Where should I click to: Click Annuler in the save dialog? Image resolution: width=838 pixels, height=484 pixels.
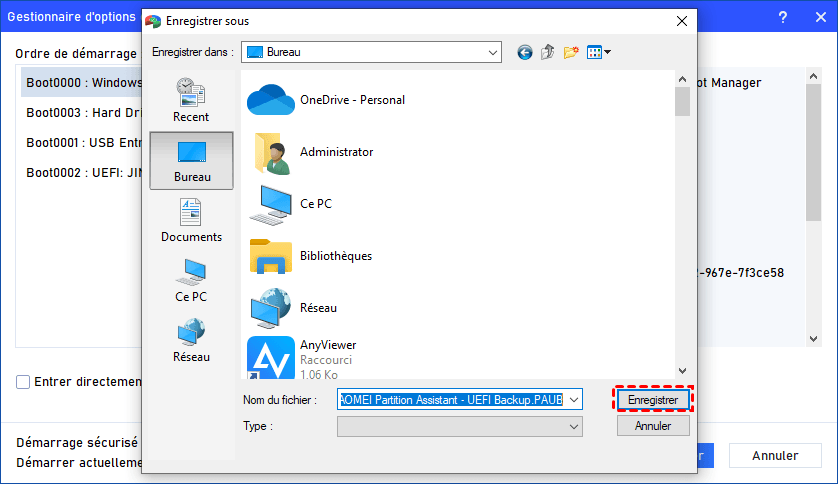click(653, 426)
